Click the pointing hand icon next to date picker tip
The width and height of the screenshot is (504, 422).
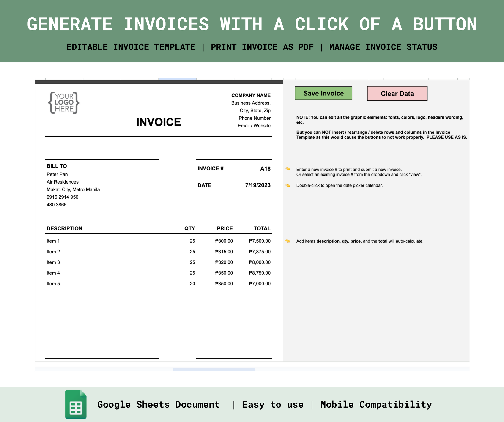(288, 185)
